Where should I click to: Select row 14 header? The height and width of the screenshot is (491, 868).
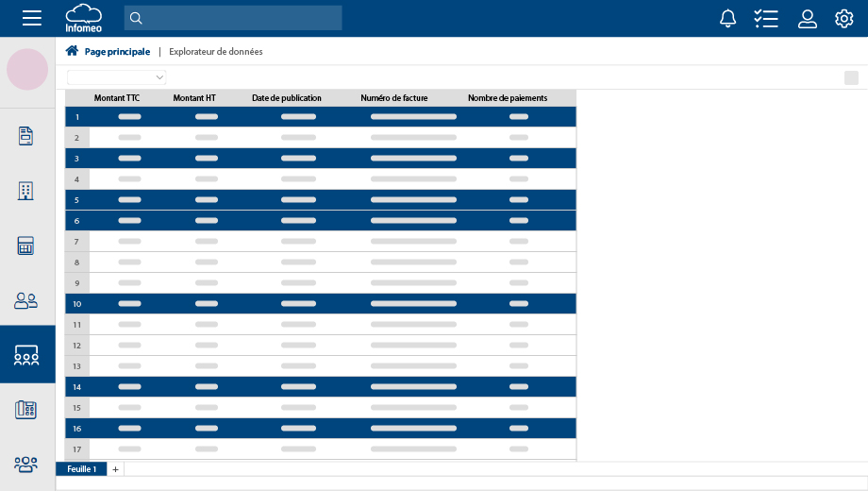point(77,387)
